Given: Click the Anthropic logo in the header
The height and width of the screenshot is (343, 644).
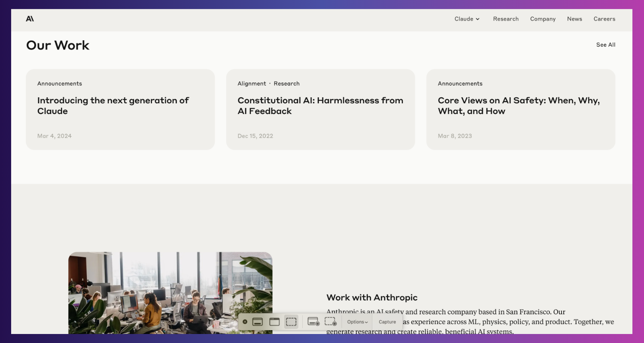Looking at the screenshot, I should (30, 18).
